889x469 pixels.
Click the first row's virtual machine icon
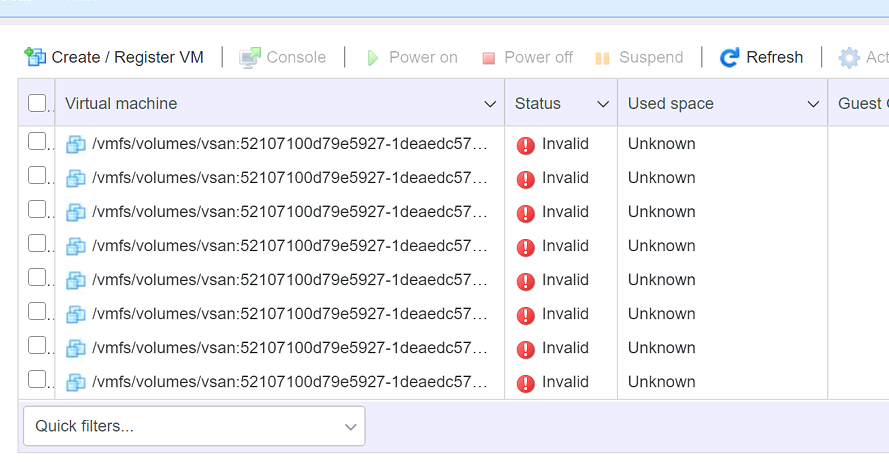tap(76, 144)
